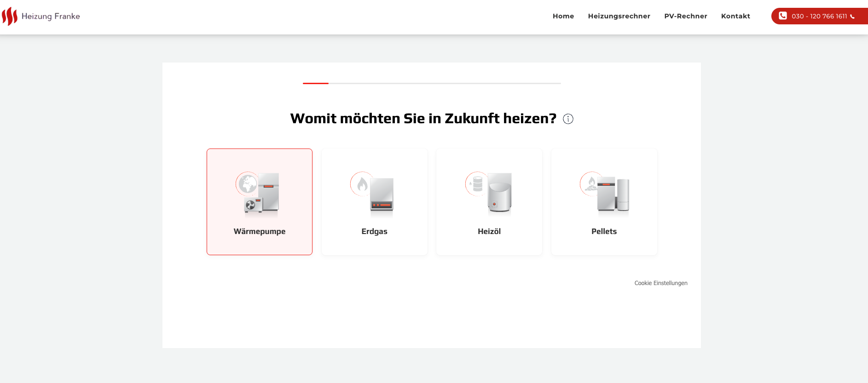Open the PV-Rechner page
The width and height of the screenshot is (868, 383).
tap(685, 16)
